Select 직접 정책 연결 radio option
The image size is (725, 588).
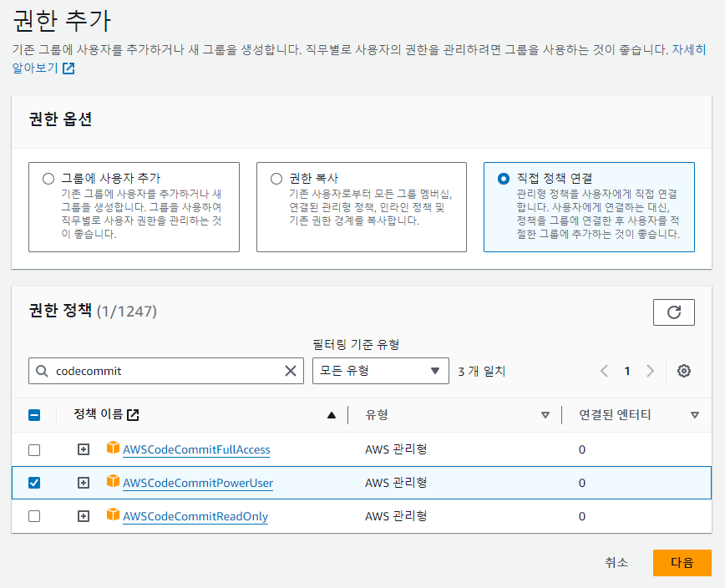tap(504, 179)
